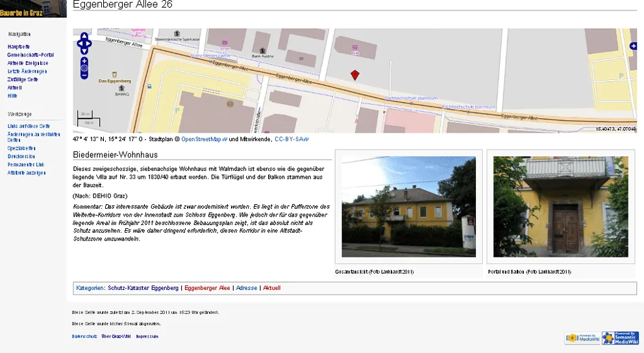Open the Gesamtansicht photo thumbnail
644x353 pixels.
[408, 207]
